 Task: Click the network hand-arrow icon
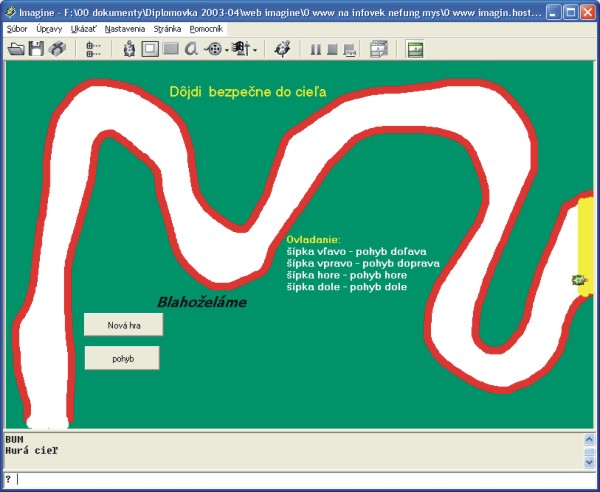click(241, 49)
